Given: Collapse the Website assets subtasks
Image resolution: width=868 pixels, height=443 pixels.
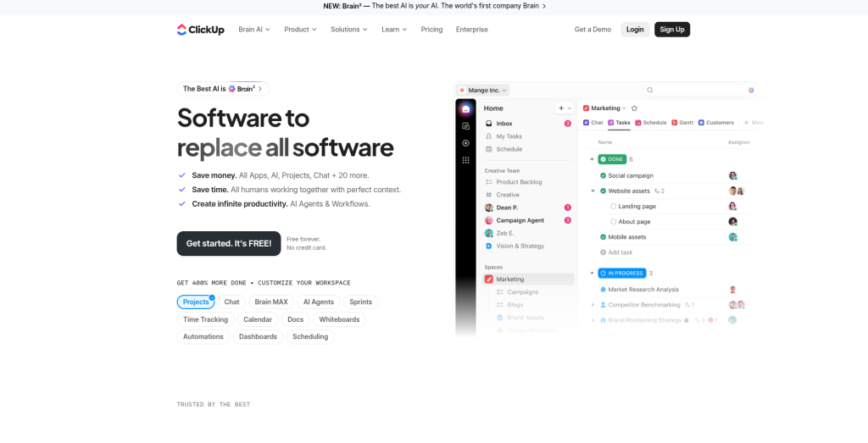Looking at the screenshot, I should [x=593, y=191].
